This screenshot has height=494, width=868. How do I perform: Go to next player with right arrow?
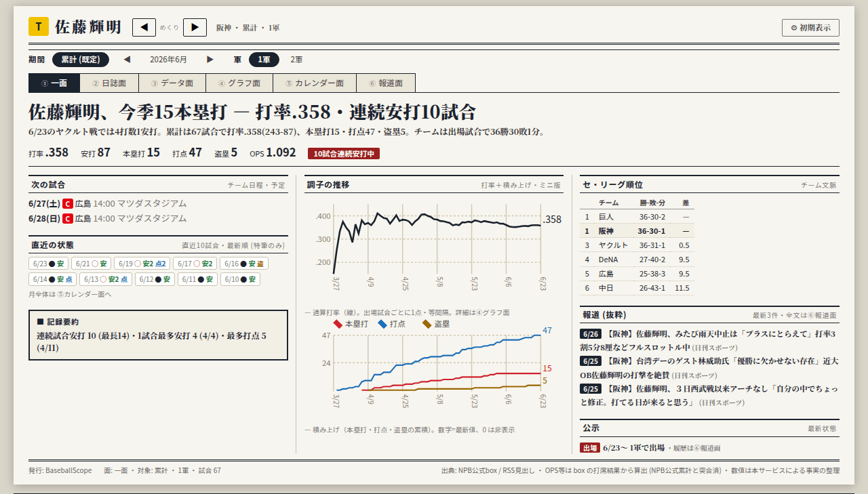click(195, 27)
